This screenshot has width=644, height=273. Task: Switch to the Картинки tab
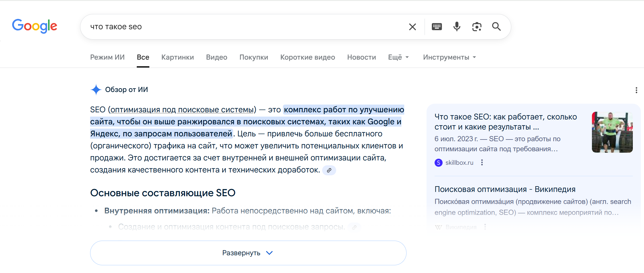(x=177, y=57)
